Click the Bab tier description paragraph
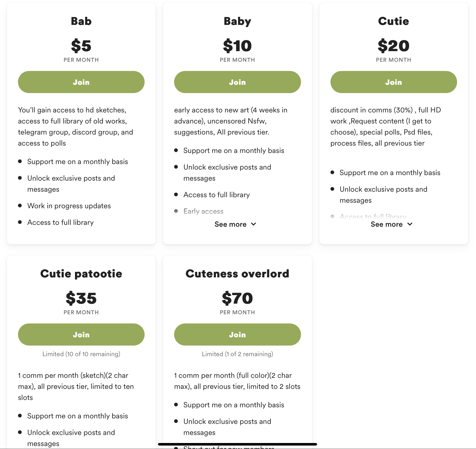Image resolution: width=476 pixels, height=449 pixels. click(x=75, y=126)
